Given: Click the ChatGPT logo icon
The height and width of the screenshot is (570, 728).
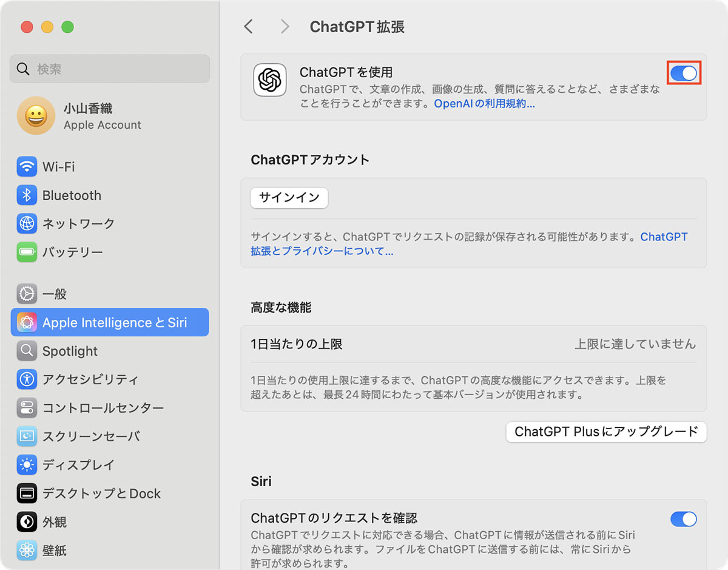Looking at the screenshot, I should click(x=270, y=80).
